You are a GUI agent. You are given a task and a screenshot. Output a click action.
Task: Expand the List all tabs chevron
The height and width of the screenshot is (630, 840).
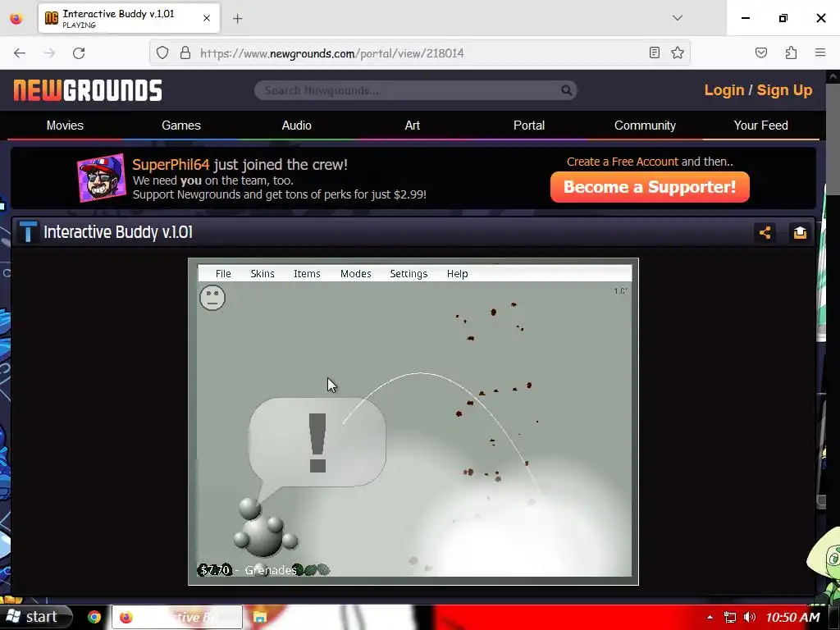click(x=677, y=18)
